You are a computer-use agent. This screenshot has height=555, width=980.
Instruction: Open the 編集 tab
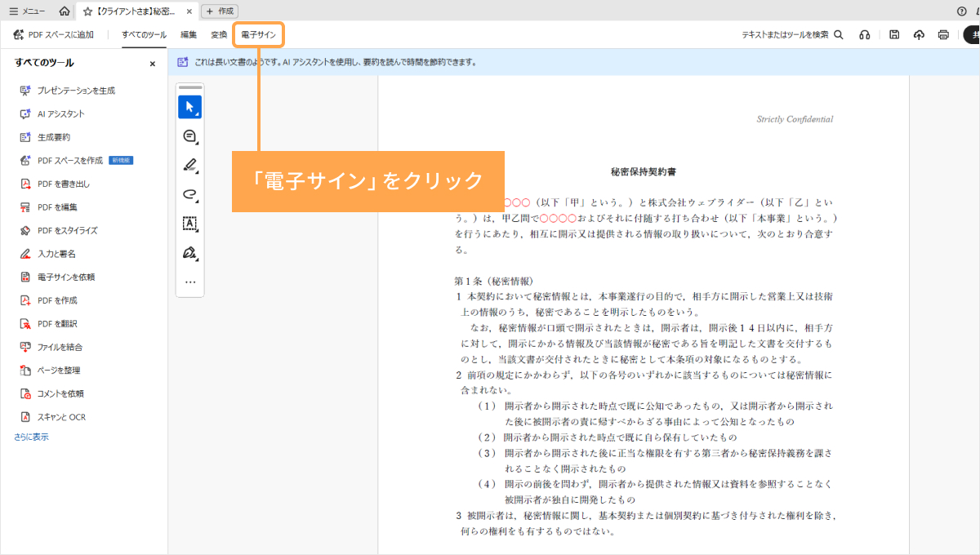[x=189, y=35]
